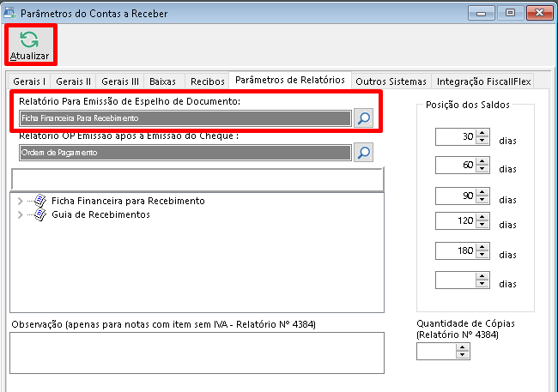
Task: Close the Parâmetros do Contas a Receber window
Action: (x=539, y=13)
